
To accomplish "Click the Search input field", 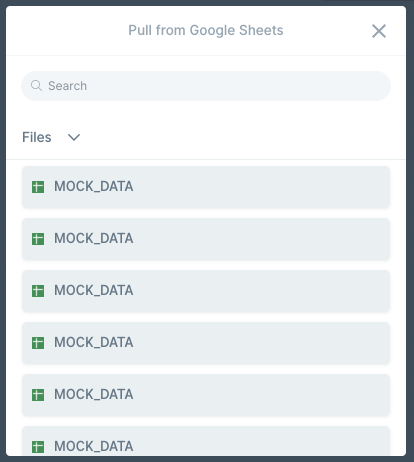I will (x=206, y=86).
